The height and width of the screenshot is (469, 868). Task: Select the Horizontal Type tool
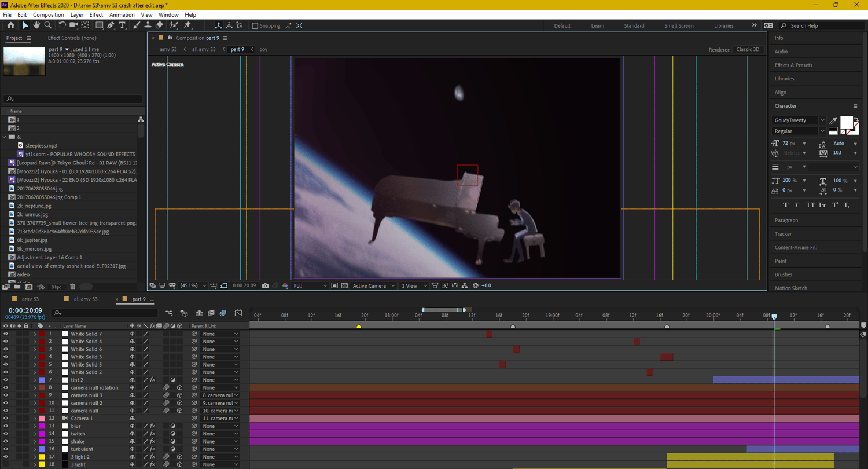[x=122, y=25]
